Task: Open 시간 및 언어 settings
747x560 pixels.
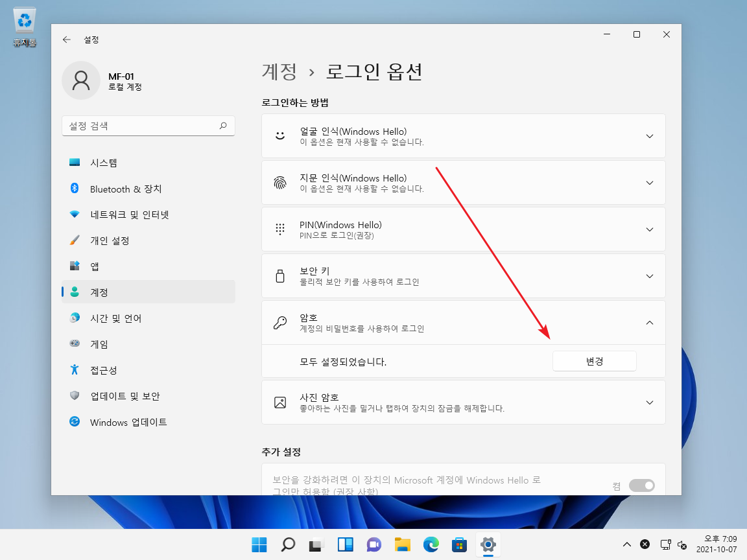Action: click(x=148, y=318)
